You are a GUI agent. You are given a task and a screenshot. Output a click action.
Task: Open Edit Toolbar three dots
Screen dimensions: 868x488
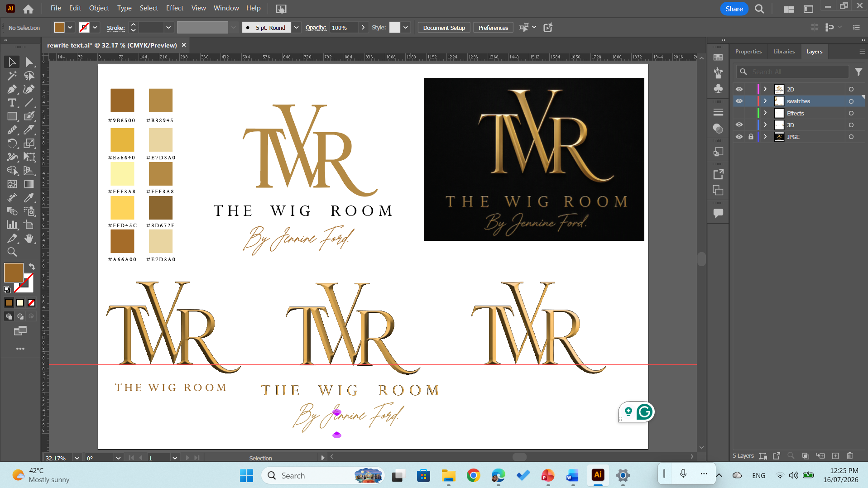tap(20, 349)
